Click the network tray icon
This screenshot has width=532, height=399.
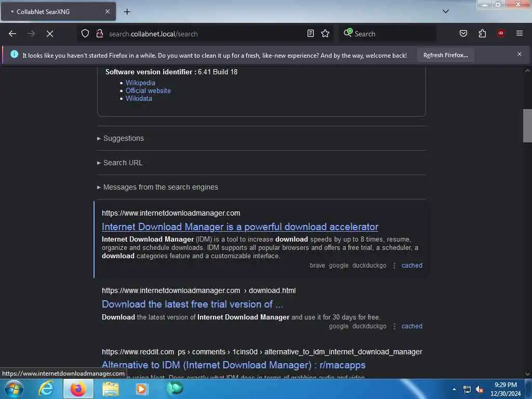click(467, 390)
